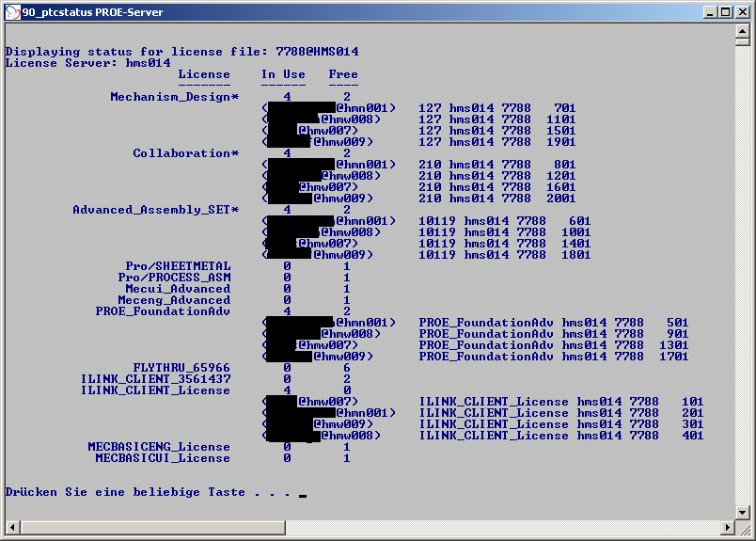756x541 pixels.
Task: Click the 'ILINK_CLIENT_3561437' license name
Action: (x=155, y=379)
